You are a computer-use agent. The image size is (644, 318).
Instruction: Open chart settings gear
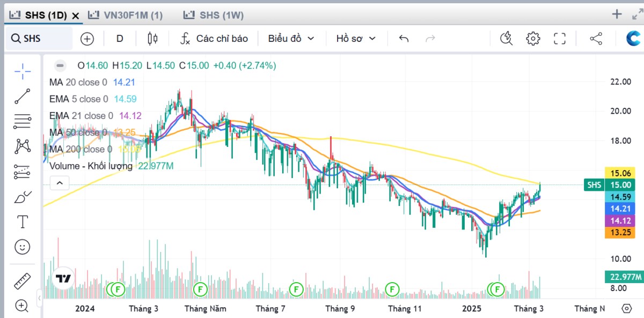[533, 39]
